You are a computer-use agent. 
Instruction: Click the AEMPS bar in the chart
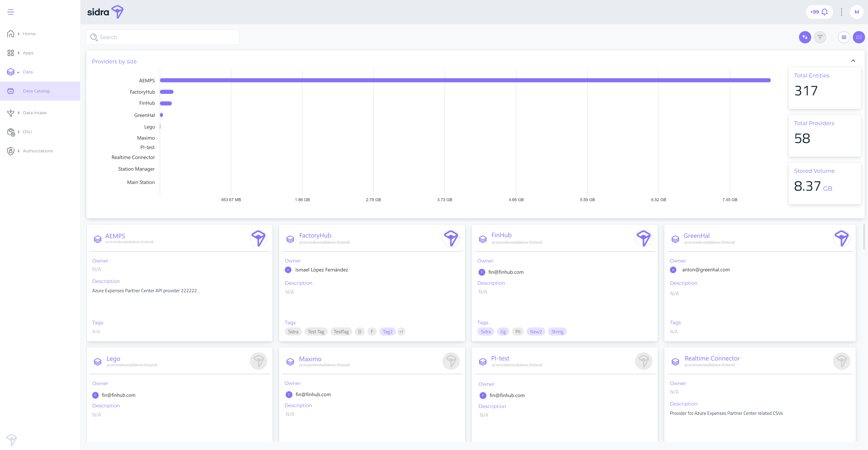coord(465,80)
